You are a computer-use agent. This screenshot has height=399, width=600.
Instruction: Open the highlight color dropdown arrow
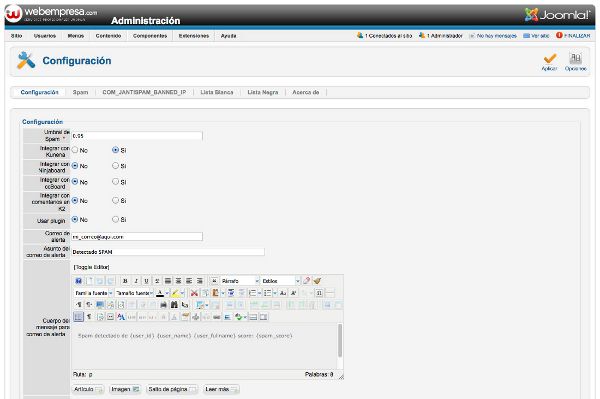pyautogui.click(x=183, y=293)
